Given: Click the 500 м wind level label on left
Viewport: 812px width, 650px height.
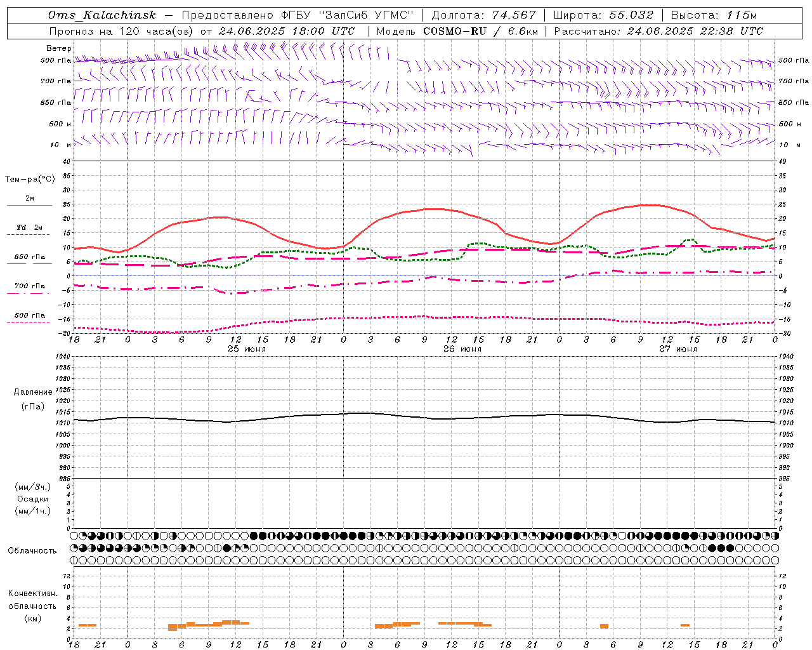Looking at the screenshot, I should coord(60,124).
